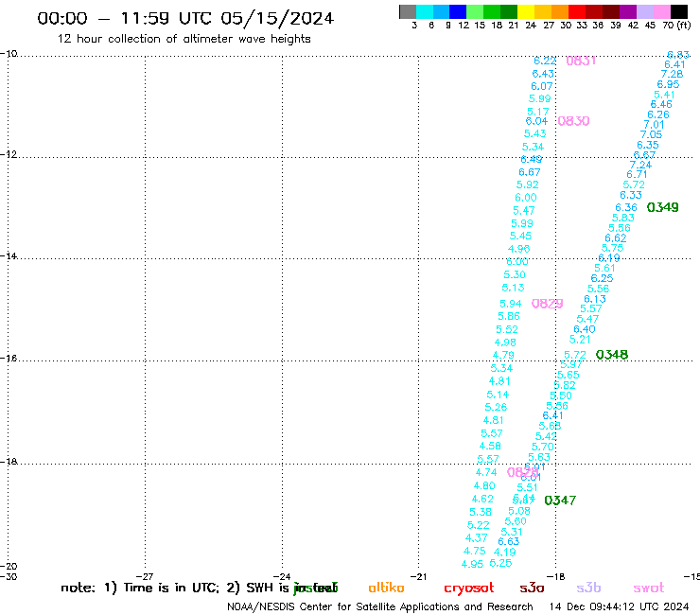The height and width of the screenshot is (615, 700).
Task: Click the '12 hour collection of altimeter wave heights' subtitle
Action: (x=184, y=39)
